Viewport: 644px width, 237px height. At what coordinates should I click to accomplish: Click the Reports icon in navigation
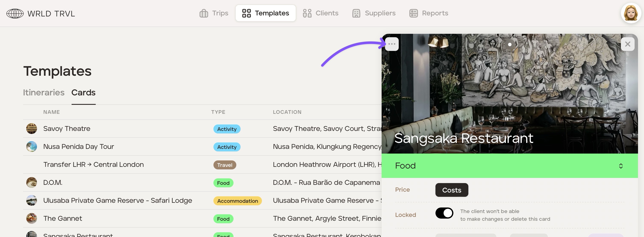[x=413, y=13]
